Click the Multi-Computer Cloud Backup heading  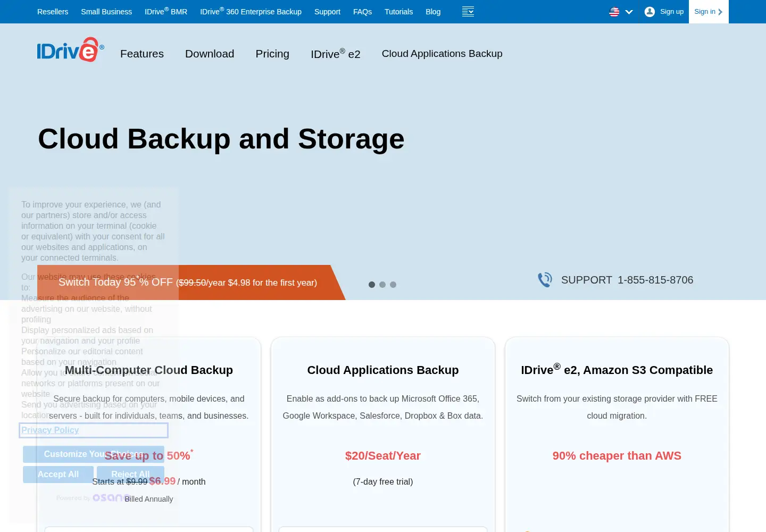pyautogui.click(x=149, y=370)
